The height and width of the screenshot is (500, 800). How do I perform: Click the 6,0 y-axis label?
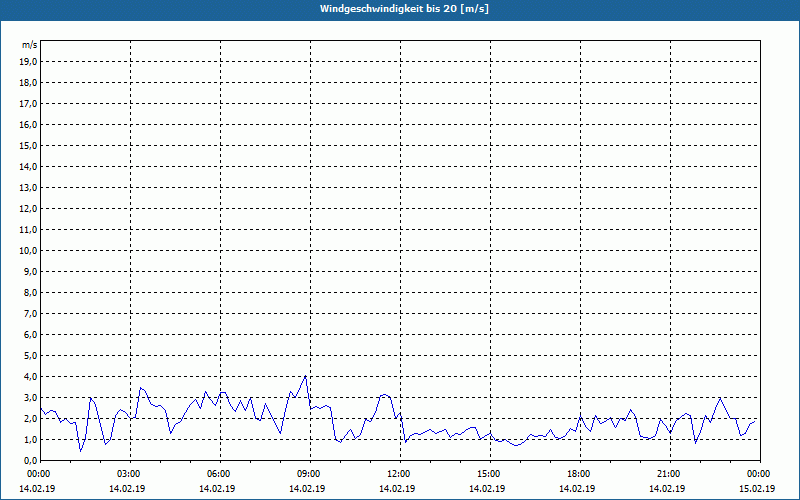tap(30, 335)
